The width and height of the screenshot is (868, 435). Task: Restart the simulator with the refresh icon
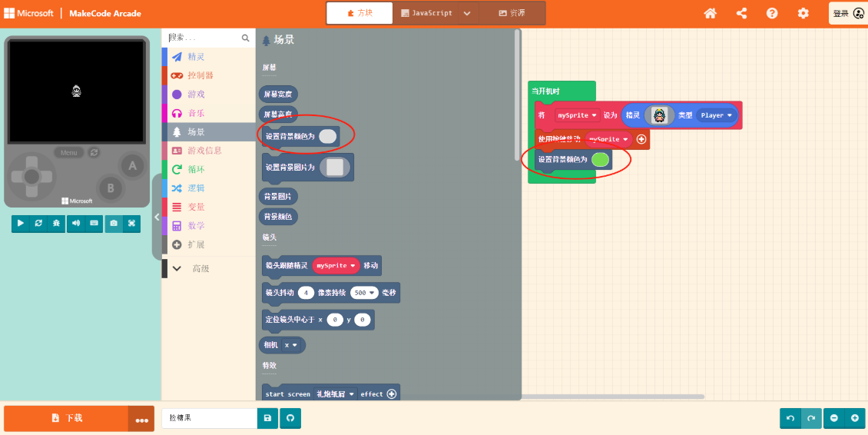coord(39,223)
